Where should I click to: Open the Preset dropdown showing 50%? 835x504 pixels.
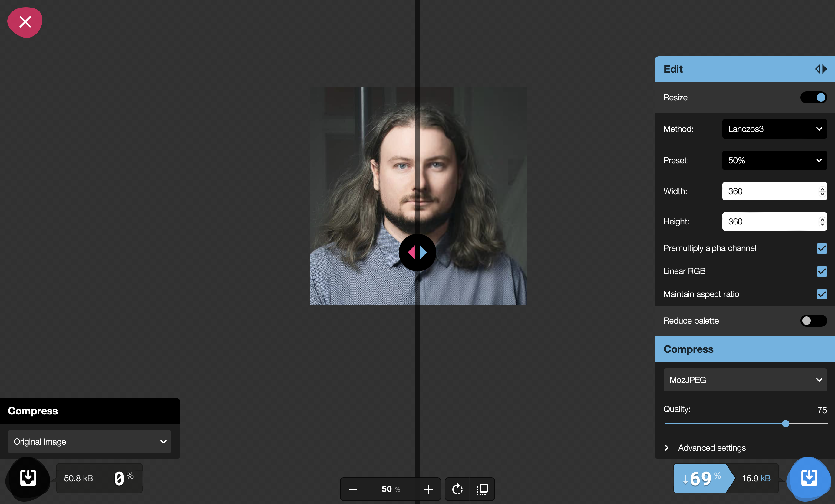[774, 160]
